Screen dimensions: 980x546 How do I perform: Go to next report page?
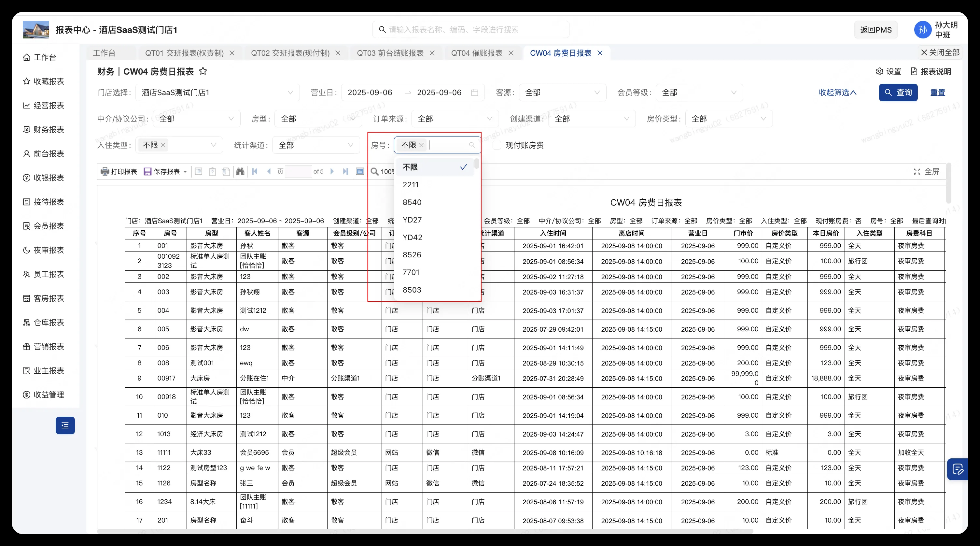click(x=332, y=171)
